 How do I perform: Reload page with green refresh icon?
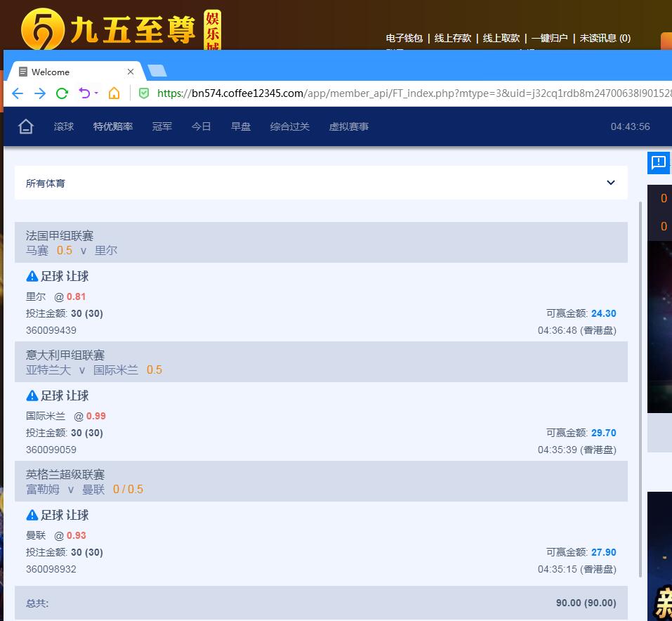[x=62, y=93]
